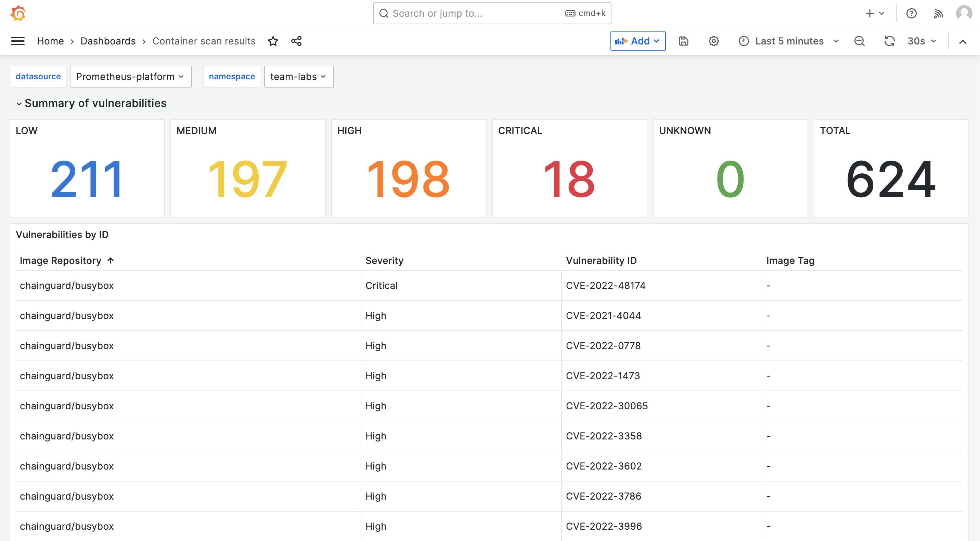Open the hamburger navigation menu
The height and width of the screenshot is (541, 980).
click(x=17, y=41)
